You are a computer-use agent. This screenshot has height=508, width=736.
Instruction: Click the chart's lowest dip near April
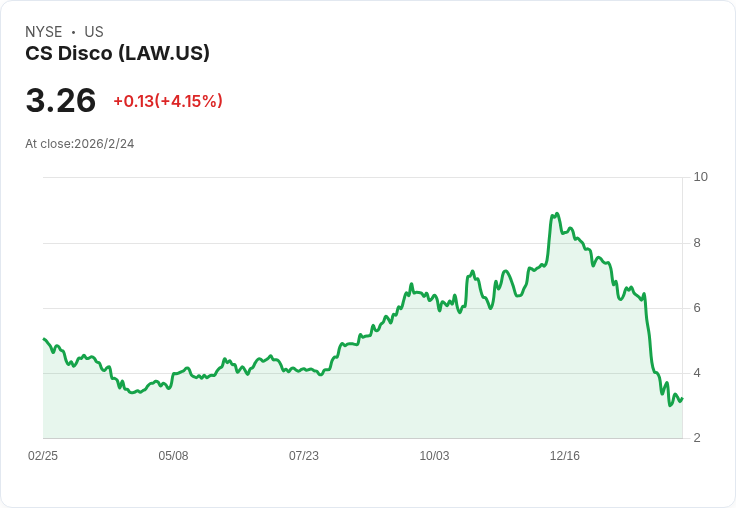coord(133,392)
